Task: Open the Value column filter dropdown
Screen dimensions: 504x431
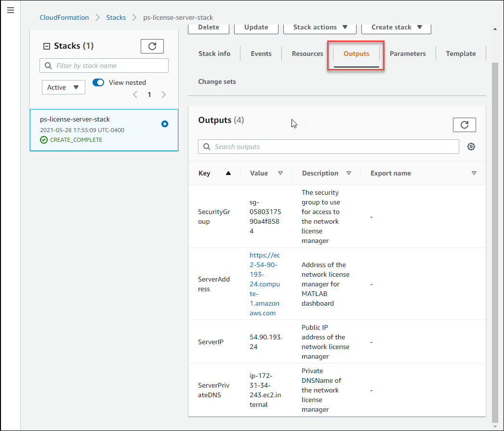Action: [281, 173]
